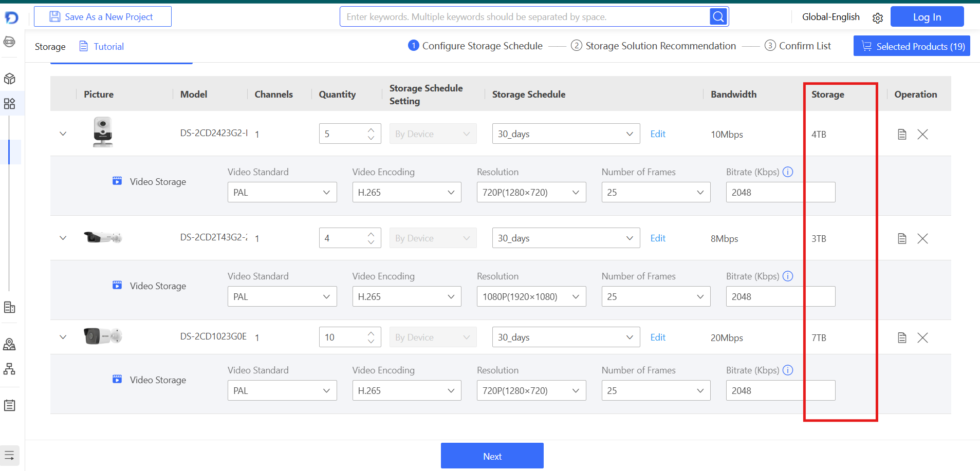Toggle the sidebar menu hamburger icon
Viewport: 980px width, 471px height.
pyautogui.click(x=9, y=455)
